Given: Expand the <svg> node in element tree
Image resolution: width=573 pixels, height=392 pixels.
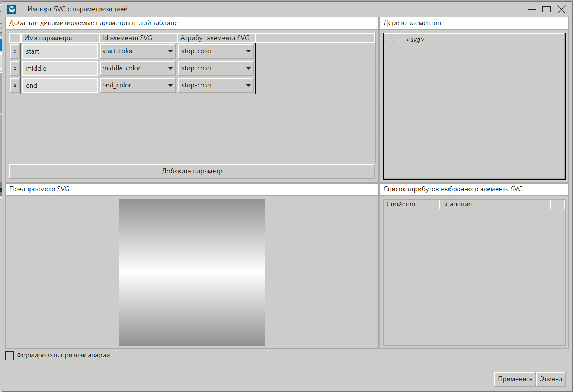Looking at the screenshot, I should tap(392, 40).
